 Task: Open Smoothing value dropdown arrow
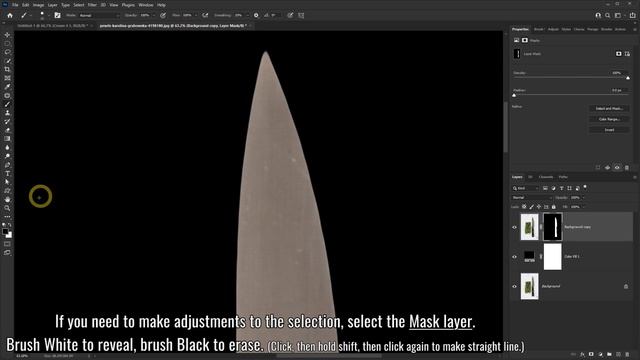(x=247, y=16)
